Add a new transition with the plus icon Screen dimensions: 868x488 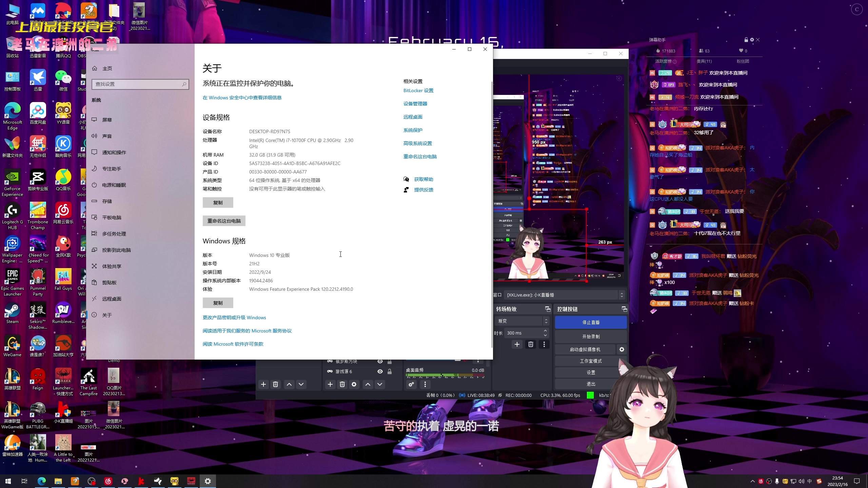click(x=517, y=344)
